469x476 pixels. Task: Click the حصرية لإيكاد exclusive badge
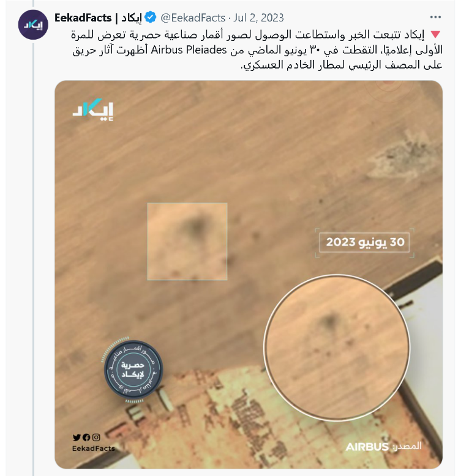click(133, 370)
